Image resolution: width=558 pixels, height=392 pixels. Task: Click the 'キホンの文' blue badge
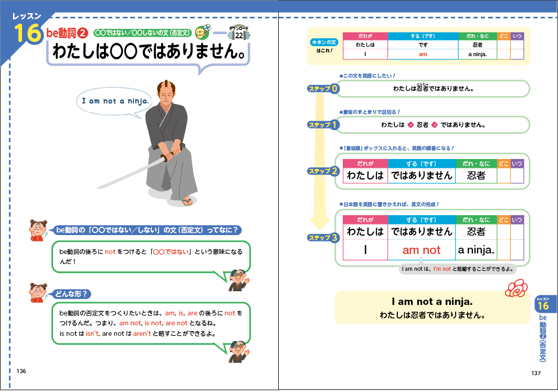coord(324,43)
